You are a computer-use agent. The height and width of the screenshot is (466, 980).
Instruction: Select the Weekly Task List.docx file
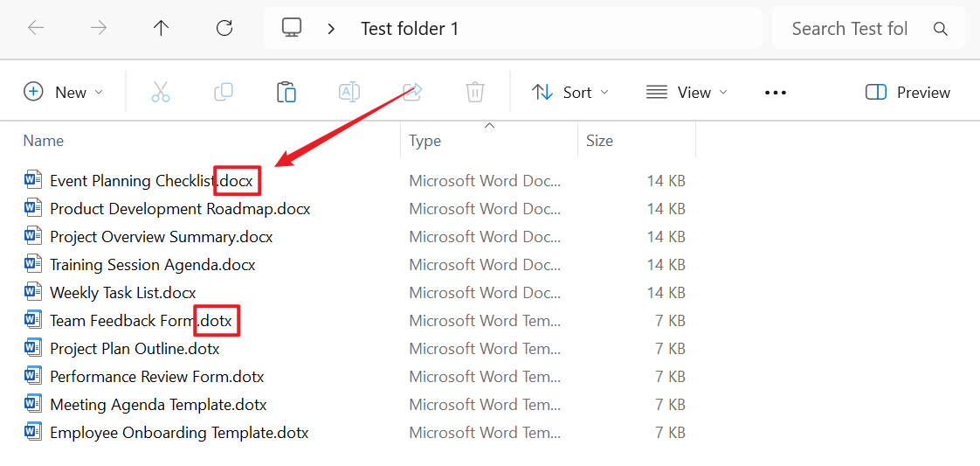click(123, 293)
